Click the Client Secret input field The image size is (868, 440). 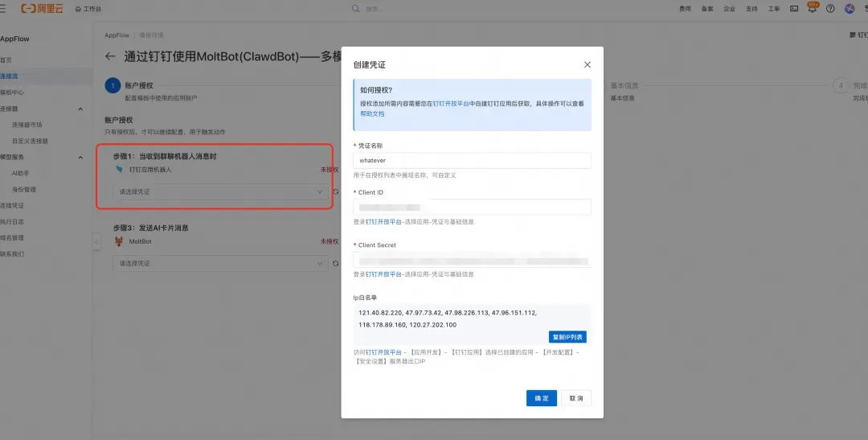pos(473,260)
